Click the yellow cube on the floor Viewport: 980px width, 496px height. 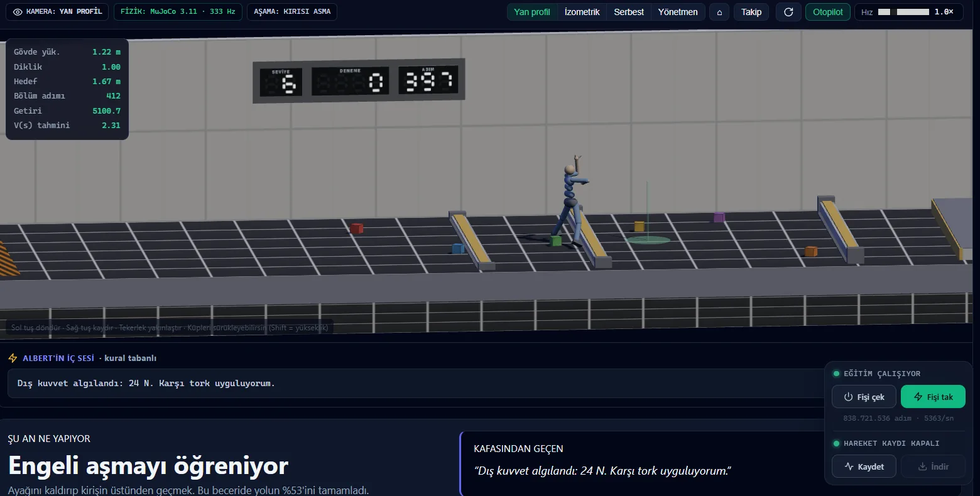(640, 226)
